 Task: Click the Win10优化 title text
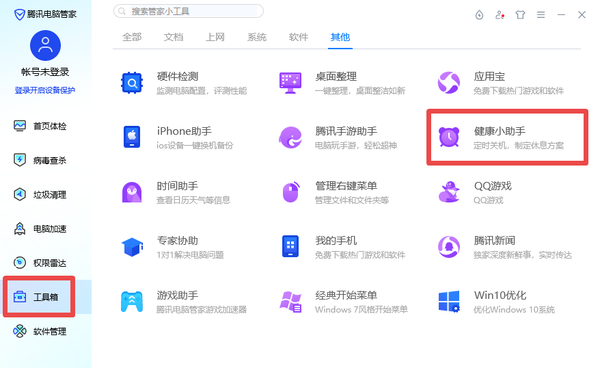click(500, 295)
